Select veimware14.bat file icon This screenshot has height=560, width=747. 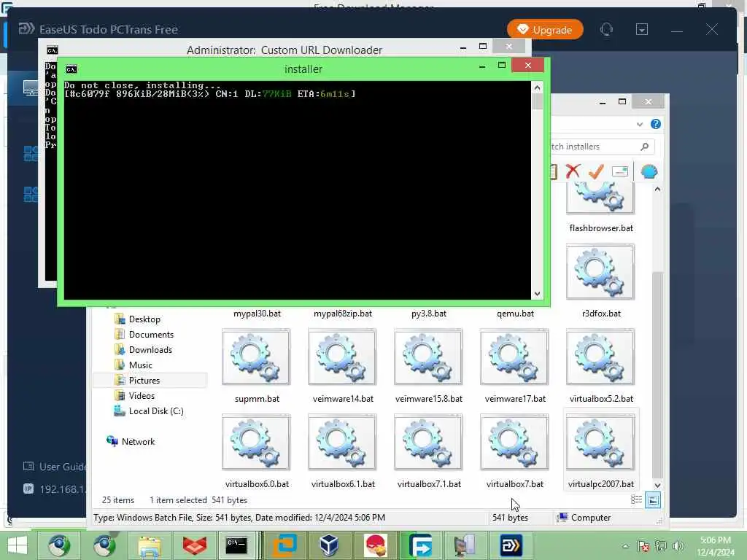click(342, 357)
